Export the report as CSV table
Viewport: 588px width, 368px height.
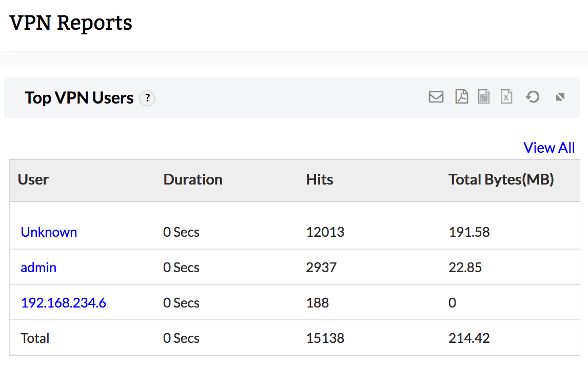[484, 96]
